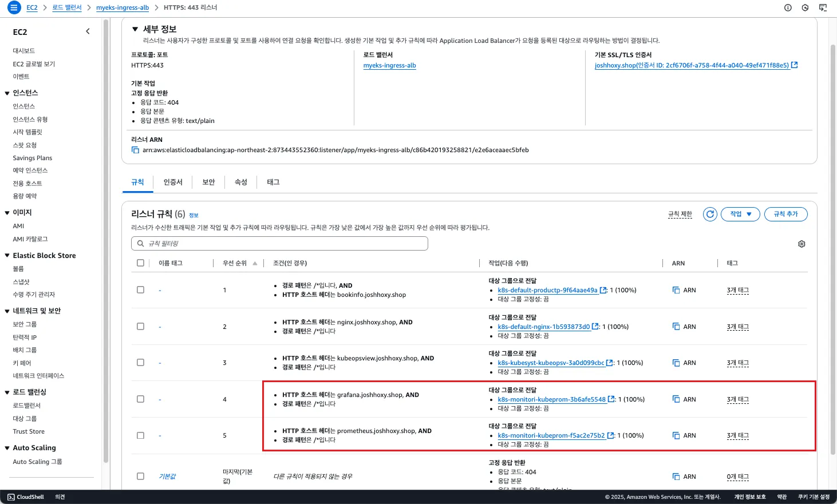Open the 의견 feedback link in the footer

point(60,497)
